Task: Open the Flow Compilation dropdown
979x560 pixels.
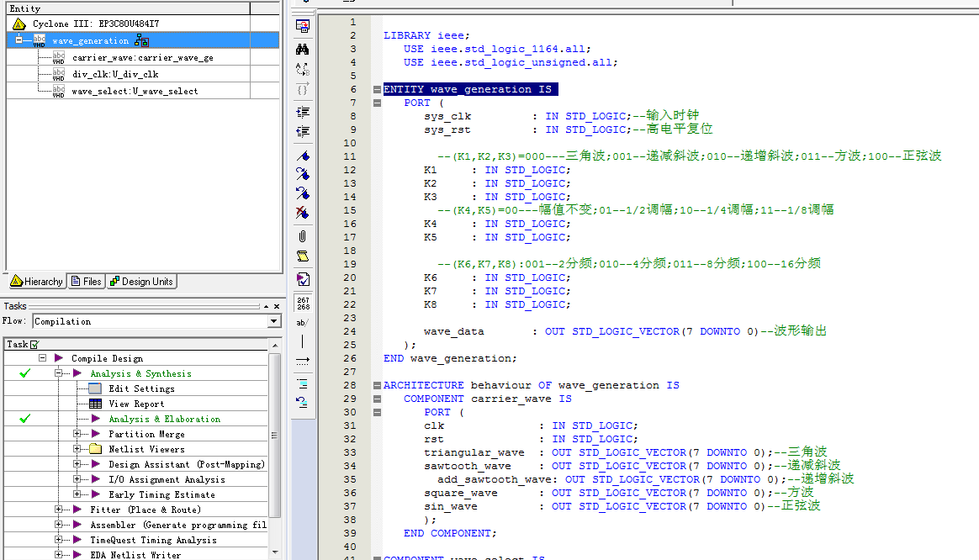Action: (x=273, y=321)
